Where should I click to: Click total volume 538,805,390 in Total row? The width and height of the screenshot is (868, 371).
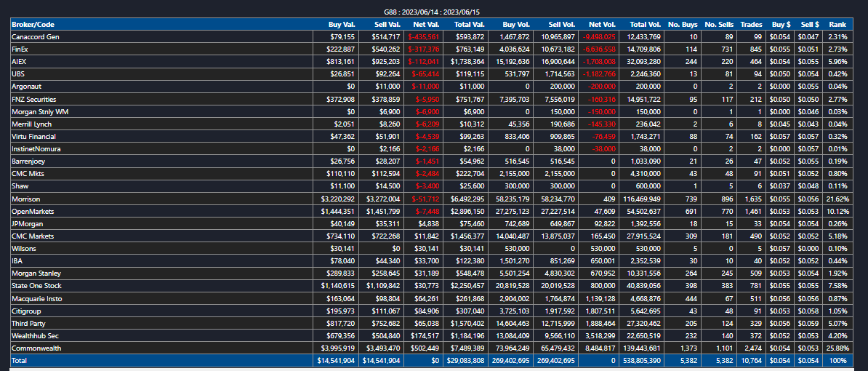[642, 361]
